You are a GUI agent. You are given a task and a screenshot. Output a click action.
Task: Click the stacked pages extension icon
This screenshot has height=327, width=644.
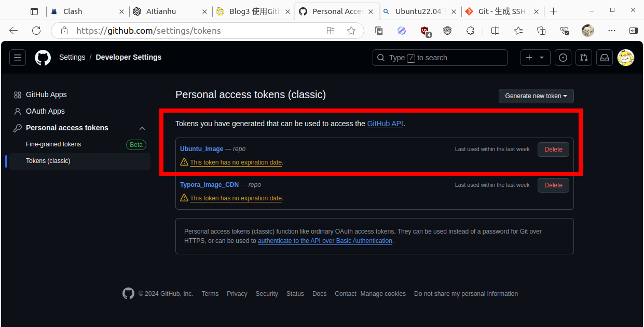pos(379,31)
